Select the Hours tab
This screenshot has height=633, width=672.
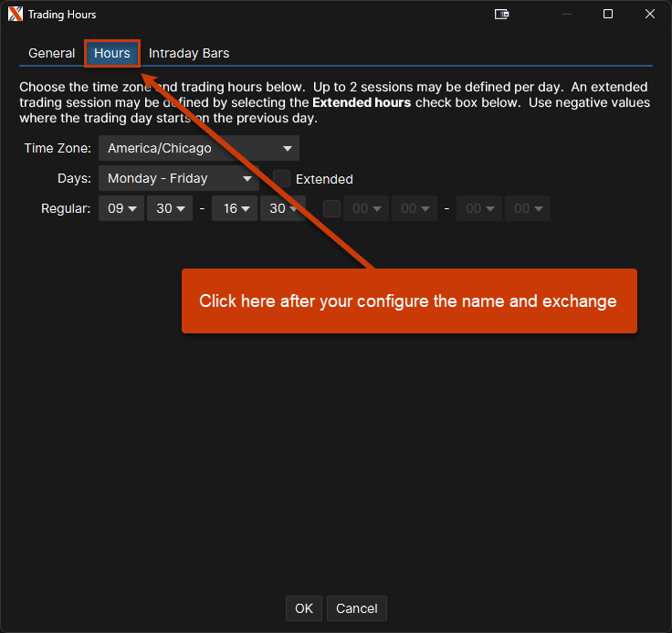112,53
